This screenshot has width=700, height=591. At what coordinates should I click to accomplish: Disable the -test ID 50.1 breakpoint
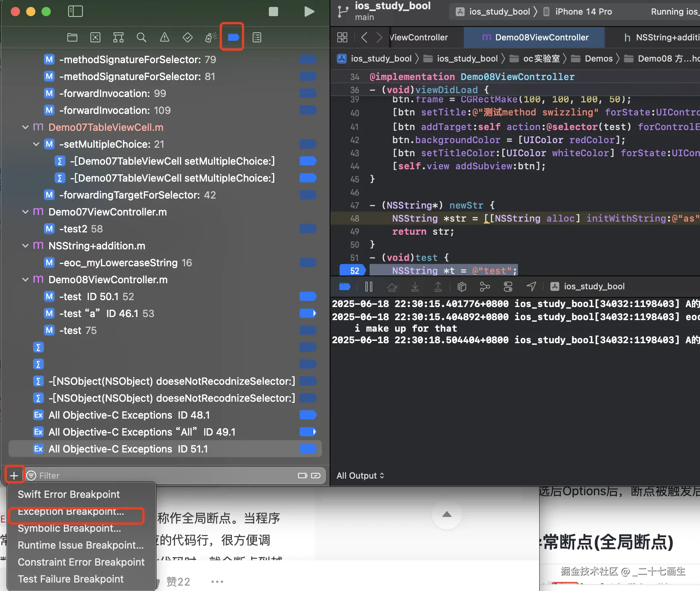(x=308, y=297)
